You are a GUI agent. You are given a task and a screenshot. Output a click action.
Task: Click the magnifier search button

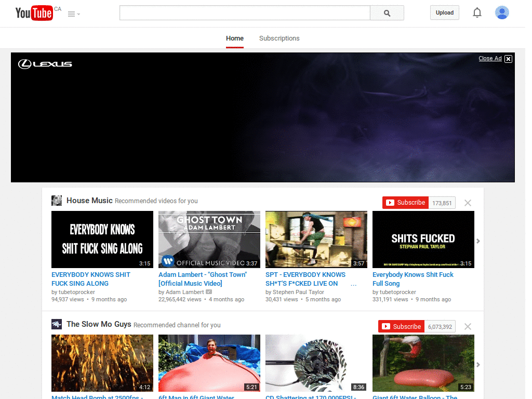(x=387, y=13)
